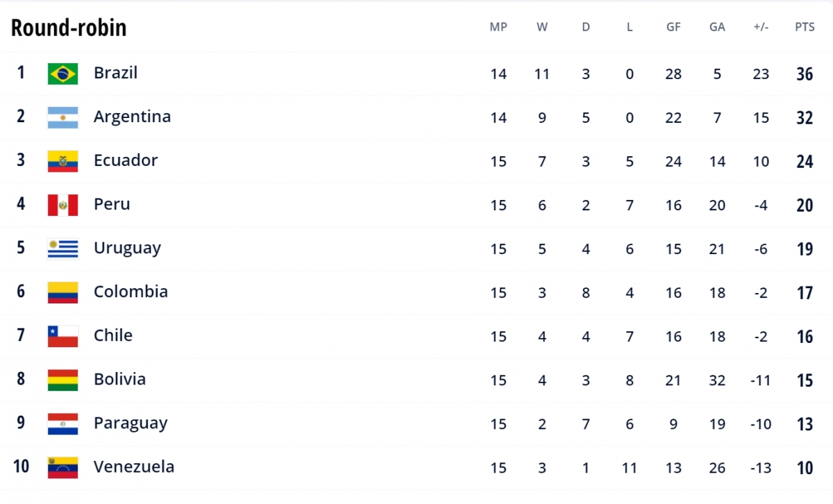Image resolution: width=833 pixels, height=504 pixels.
Task: Click the Bolivia flag icon
Action: tap(62, 380)
